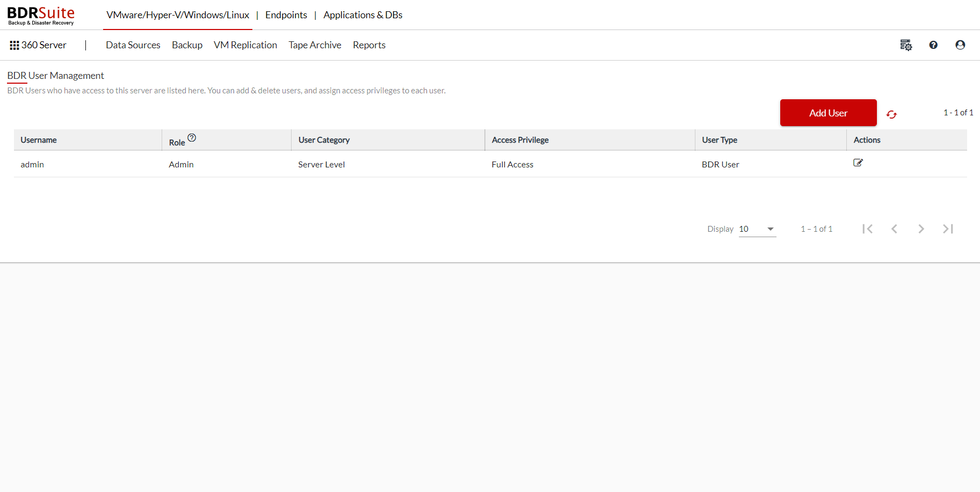Open Reports menu
This screenshot has height=492, width=980.
[x=369, y=45]
